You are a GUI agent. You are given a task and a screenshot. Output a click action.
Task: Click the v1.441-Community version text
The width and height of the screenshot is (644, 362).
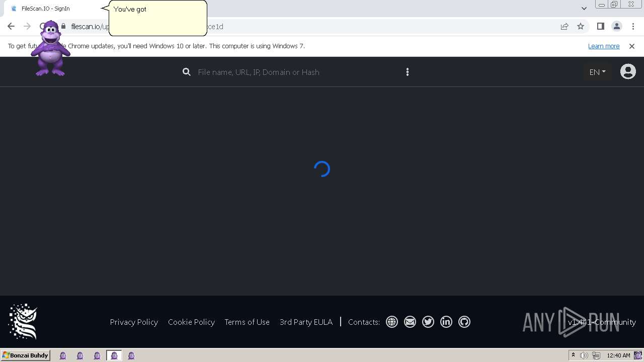tap(602, 322)
